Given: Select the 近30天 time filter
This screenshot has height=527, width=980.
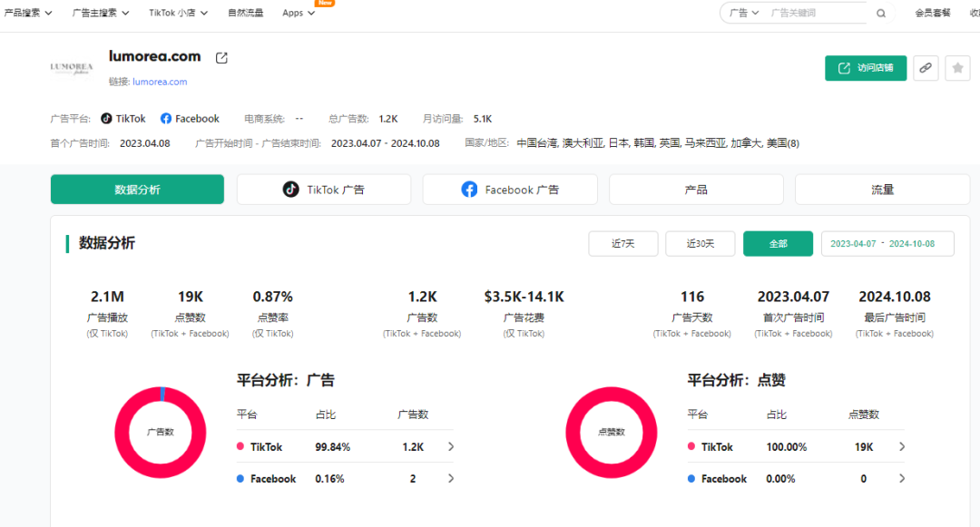Looking at the screenshot, I should pos(700,243).
